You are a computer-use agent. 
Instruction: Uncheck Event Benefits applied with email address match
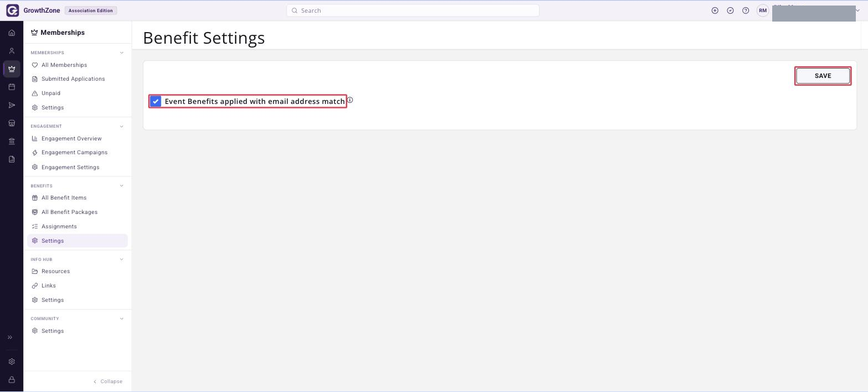pos(156,101)
